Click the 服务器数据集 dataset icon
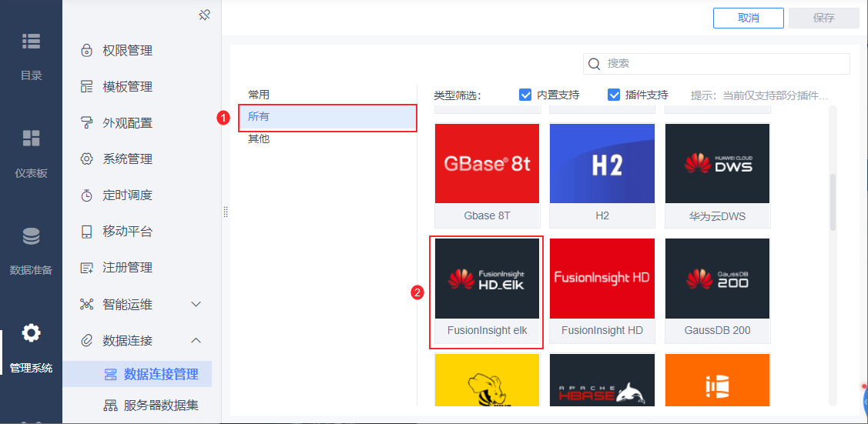The height and width of the screenshot is (424, 868). click(x=111, y=406)
